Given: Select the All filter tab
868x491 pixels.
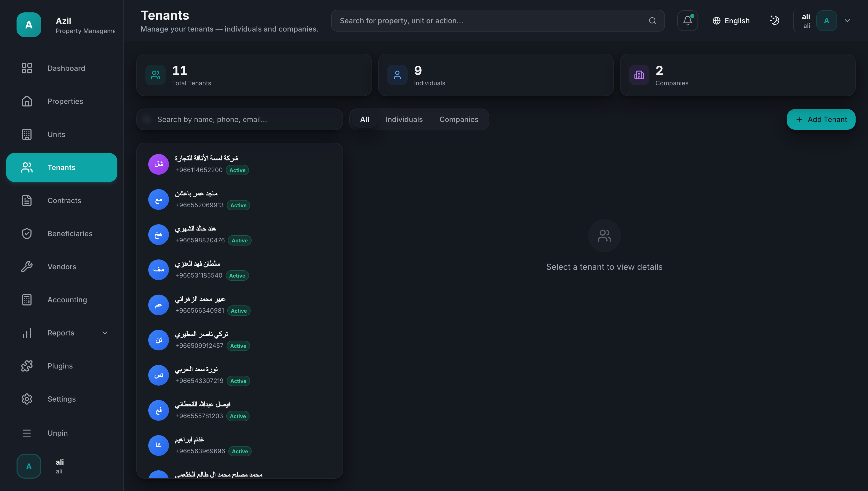Looking at the screenshot, I should tap(365, 119).
